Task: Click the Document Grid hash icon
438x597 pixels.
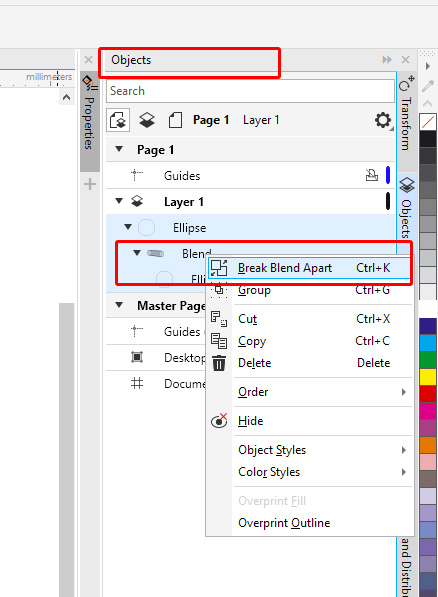Action: (x=137, y=383)
